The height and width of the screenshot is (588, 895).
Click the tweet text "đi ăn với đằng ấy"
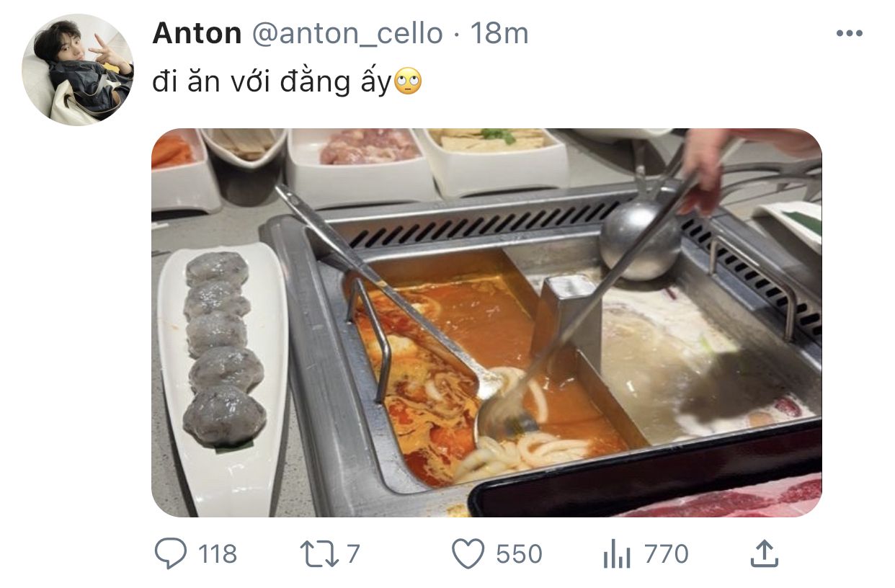point(271,83)
